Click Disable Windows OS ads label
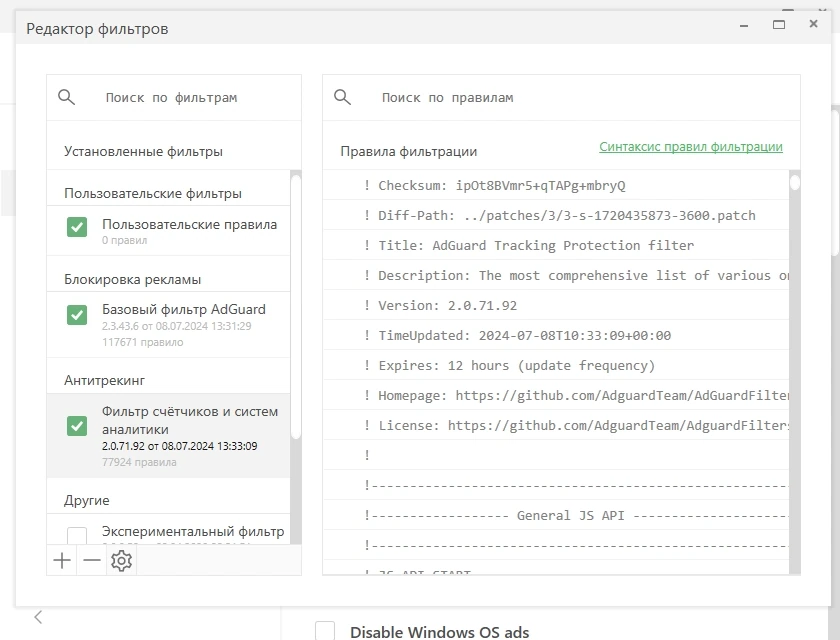Screen dimensions: 840x640 coord(439,632)
